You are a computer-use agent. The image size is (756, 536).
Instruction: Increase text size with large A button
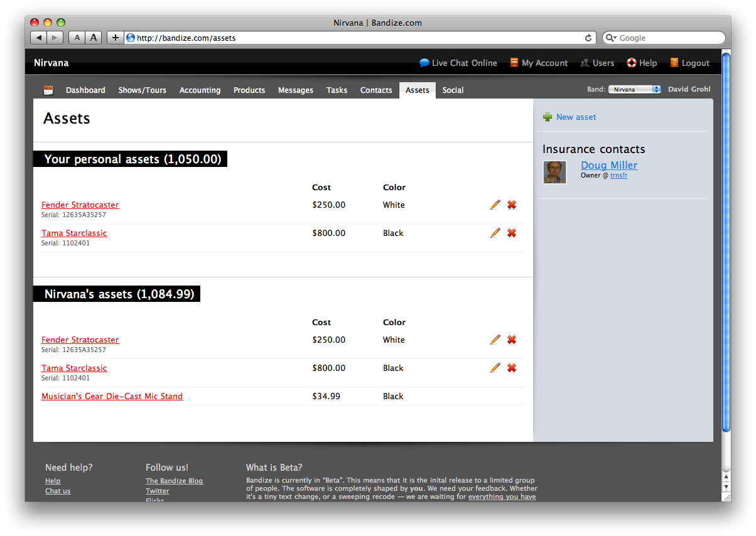94,38
